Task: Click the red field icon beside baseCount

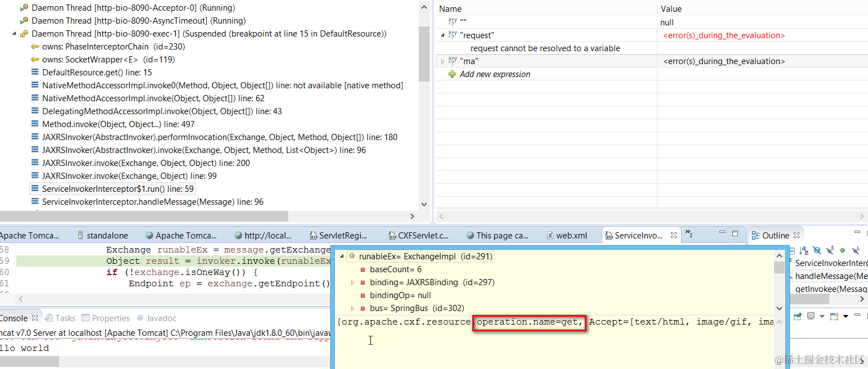Action: [x=363, y=270]
